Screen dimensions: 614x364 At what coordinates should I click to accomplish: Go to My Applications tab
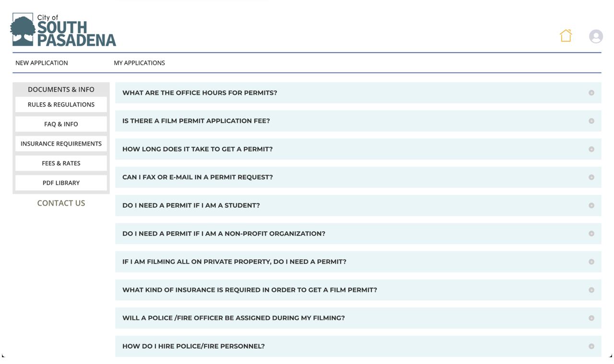pos(139,63)
